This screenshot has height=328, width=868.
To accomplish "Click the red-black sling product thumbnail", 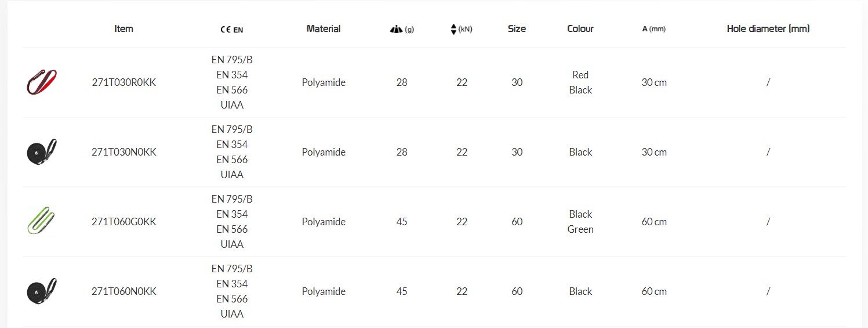I will [42, 82].
